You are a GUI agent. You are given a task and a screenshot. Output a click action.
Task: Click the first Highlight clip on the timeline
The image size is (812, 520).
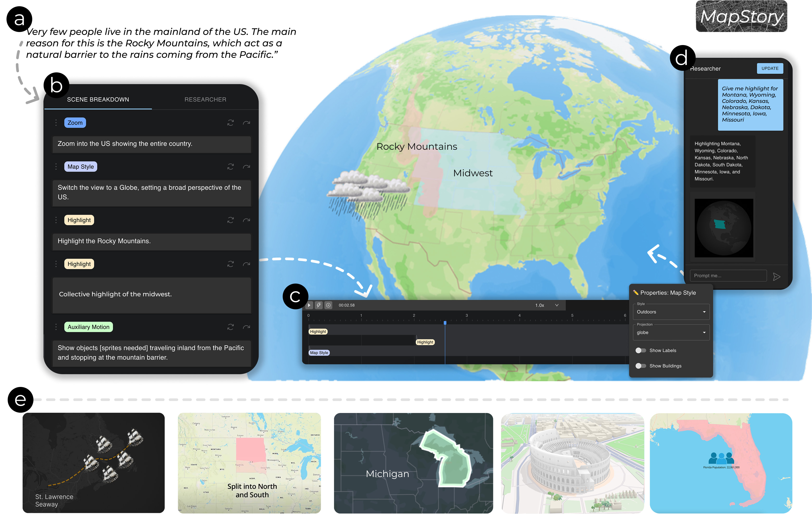click(x=318, y=332)
